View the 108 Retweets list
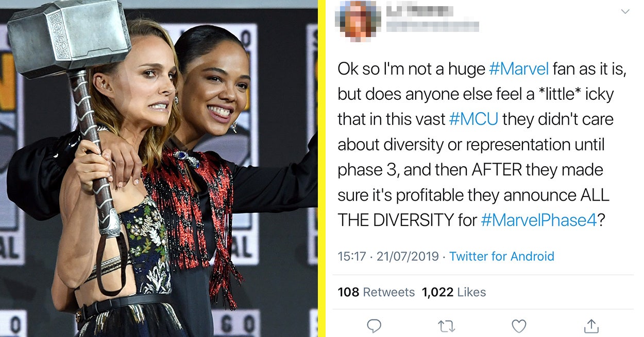 (376, 292)
